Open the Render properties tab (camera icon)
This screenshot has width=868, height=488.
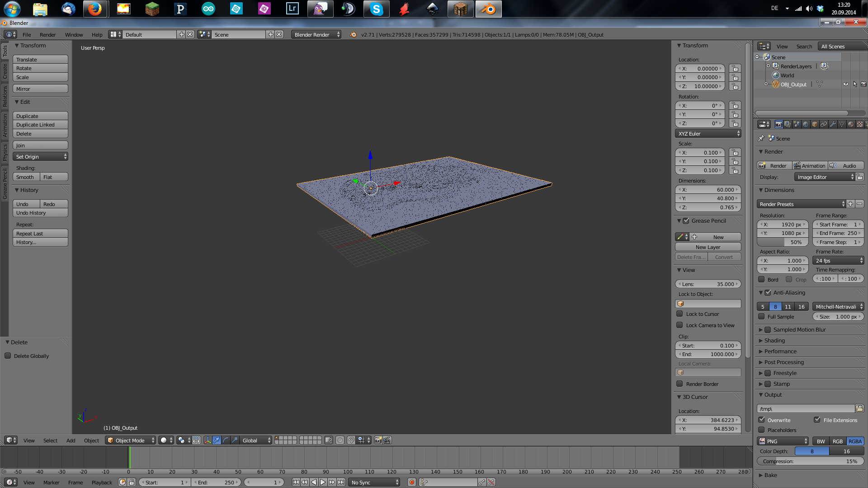pyautogui.click(x=778, y=125)
